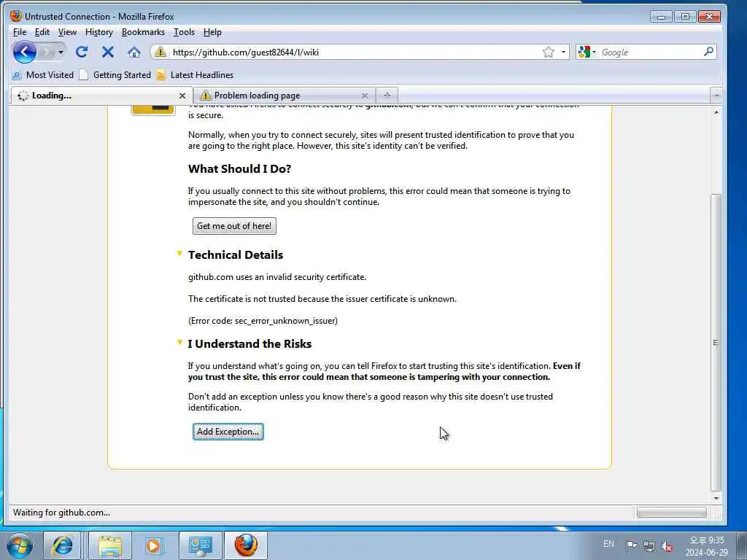Open the History menu
This screenshot has width=747, height=560.
click(99, 32)
